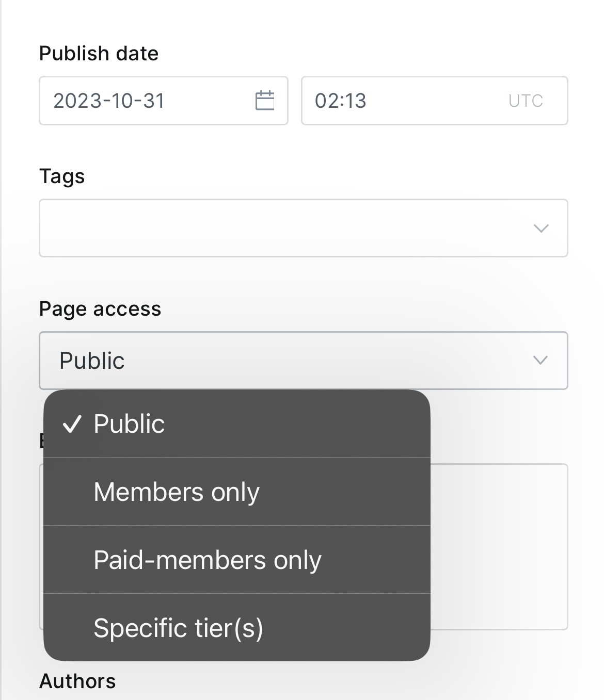Click the left panel border edge

1,350
